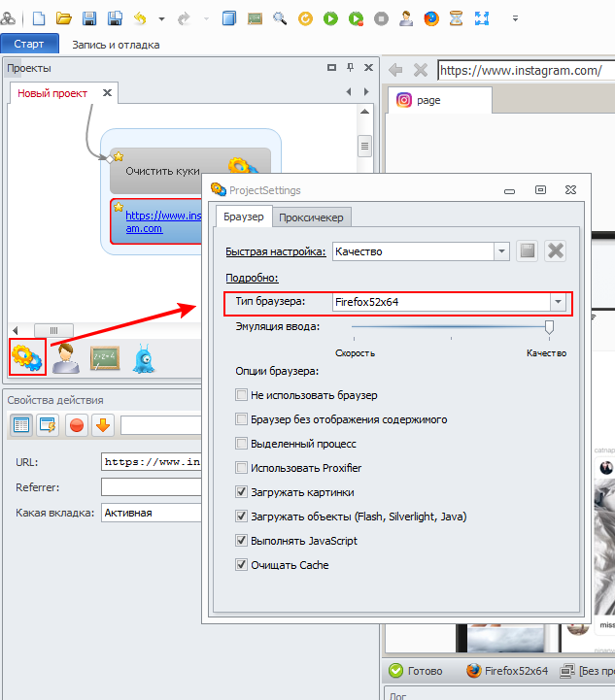
Task: Click the blue window panel toolbar icon
Action: [x=229, y=18]
